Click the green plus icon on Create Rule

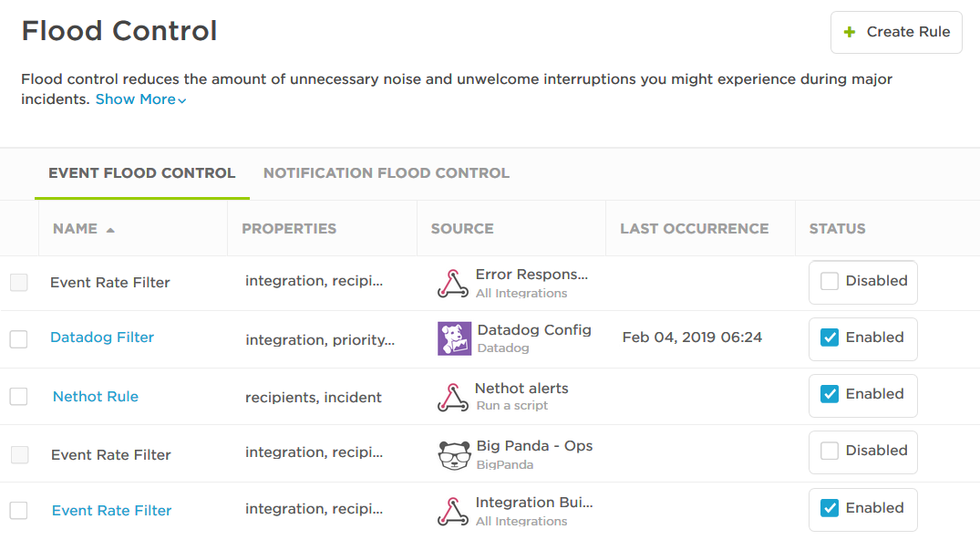[x=850, y=32]
